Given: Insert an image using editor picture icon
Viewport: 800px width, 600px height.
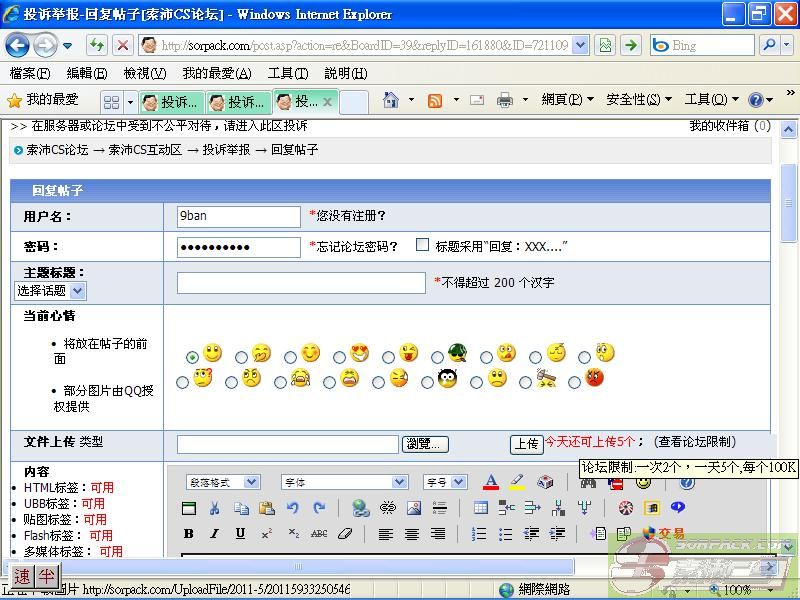Looking at the screenshot, I should tap(413, 508).
